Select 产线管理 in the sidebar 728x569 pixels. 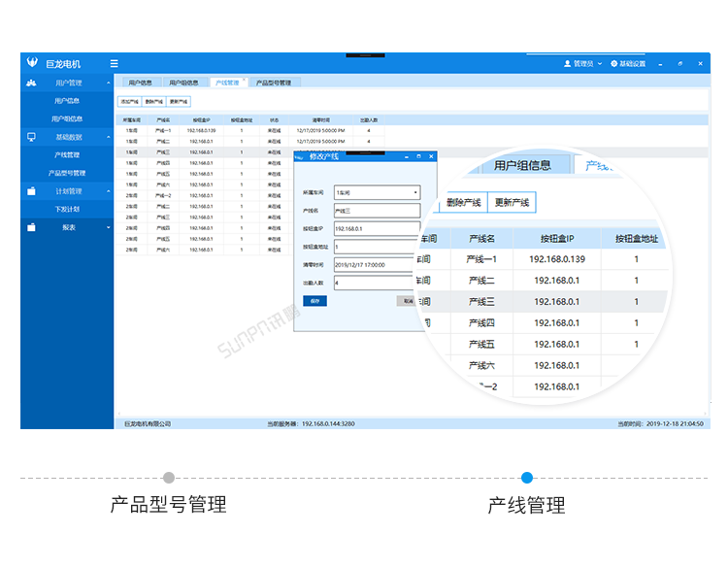67,154
